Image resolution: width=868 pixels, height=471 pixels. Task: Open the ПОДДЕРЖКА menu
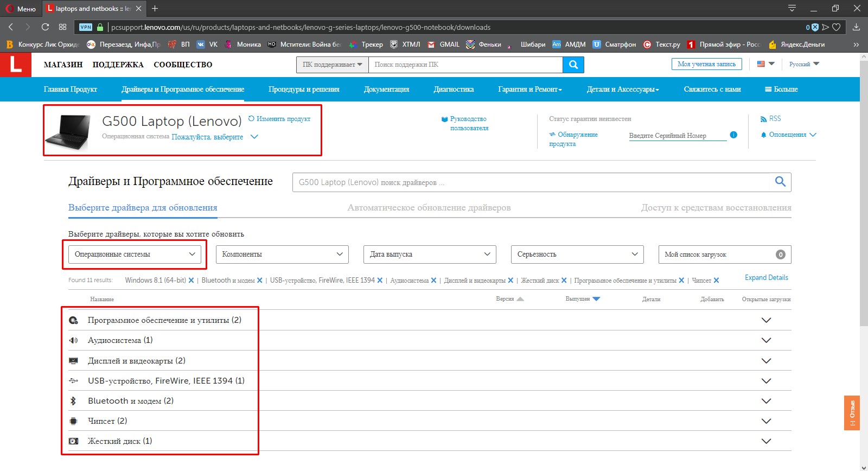118,65
